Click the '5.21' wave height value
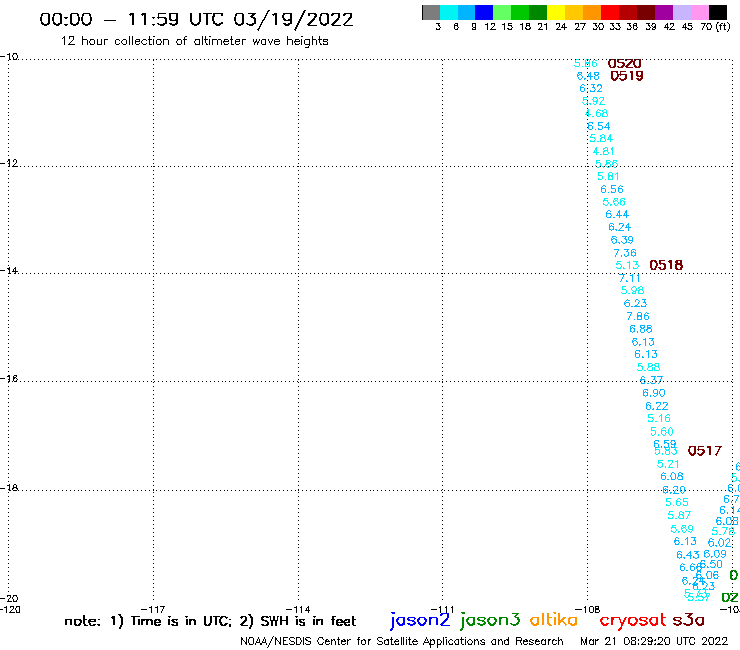This screenshot has height=650, width=740. [x=668, y=464]
